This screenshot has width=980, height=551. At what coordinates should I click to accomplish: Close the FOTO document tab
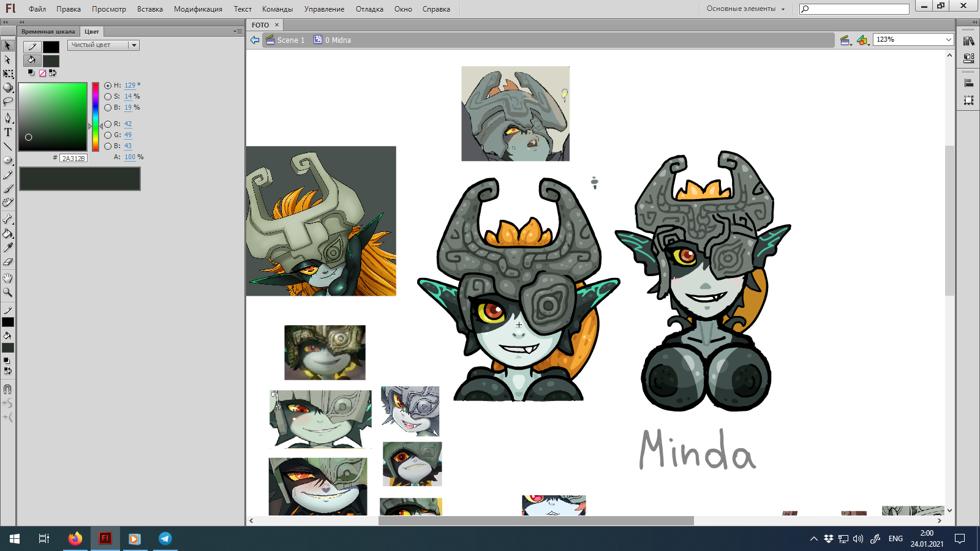tap(277, 25)
